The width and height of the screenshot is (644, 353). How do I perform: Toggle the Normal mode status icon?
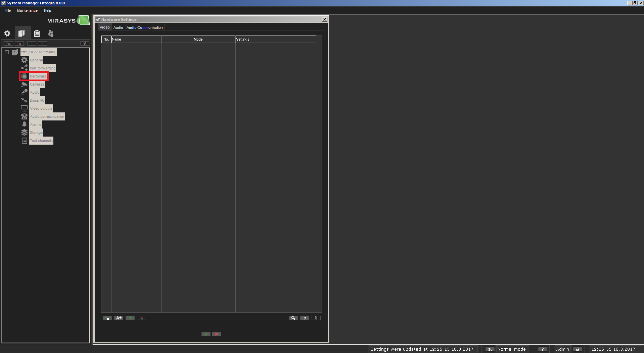490,349
